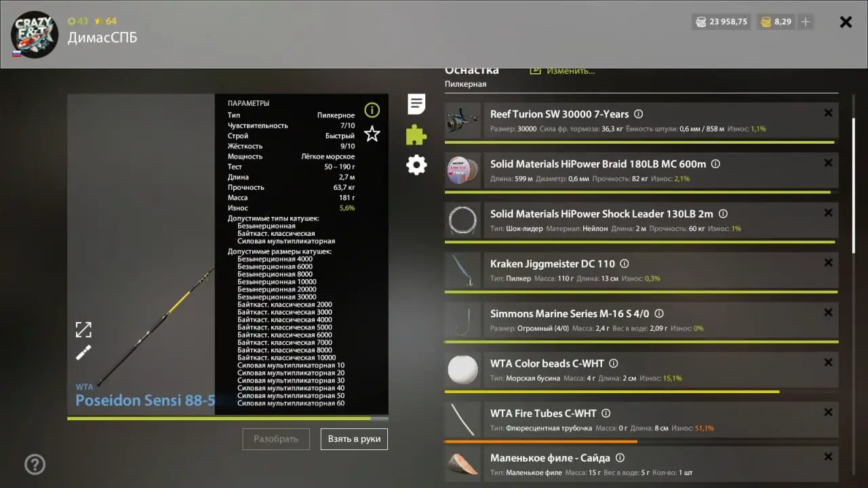Screen dimensions: 868x488
Task: Click the Crazy F&T player avatar
Action: [35, 34]
